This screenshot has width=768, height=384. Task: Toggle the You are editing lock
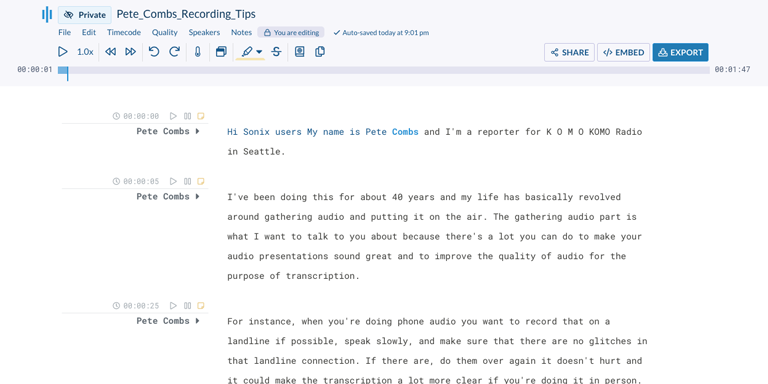tap(291, 33)
